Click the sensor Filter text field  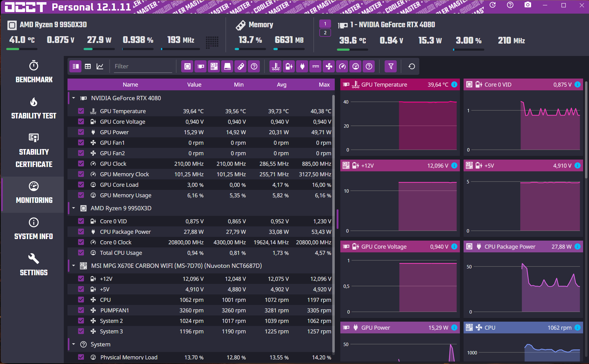[x=143, y=66]
